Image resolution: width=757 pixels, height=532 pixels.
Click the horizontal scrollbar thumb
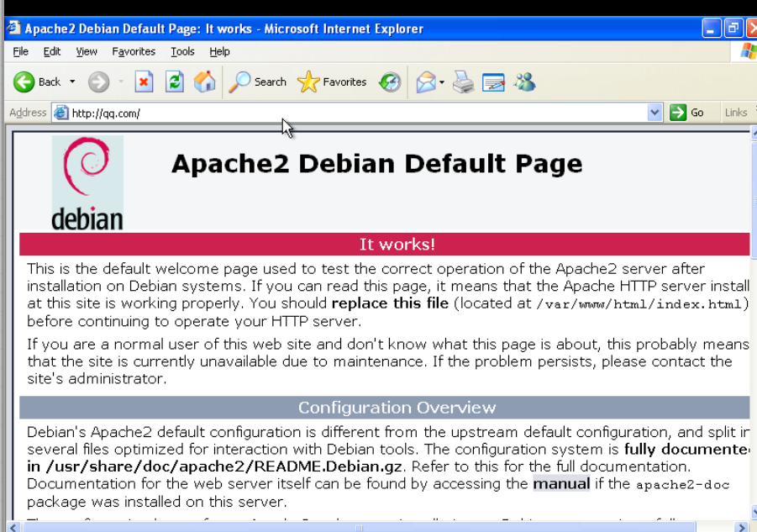pos(360,527)
